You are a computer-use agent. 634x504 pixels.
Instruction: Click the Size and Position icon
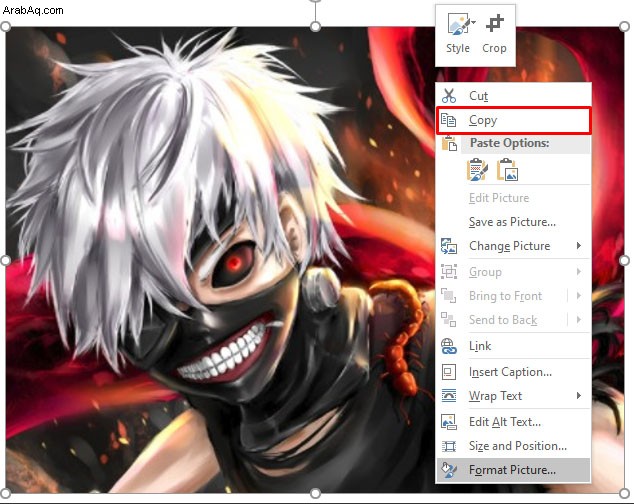pyautogui.click(x=449, y=446)
